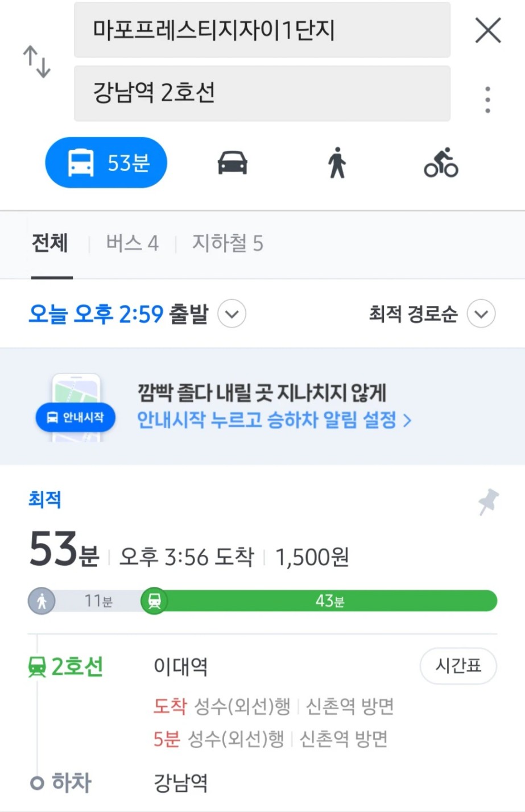Open the three-dot more options menu
The image size is (525, 812).
[x=487, y=100]
